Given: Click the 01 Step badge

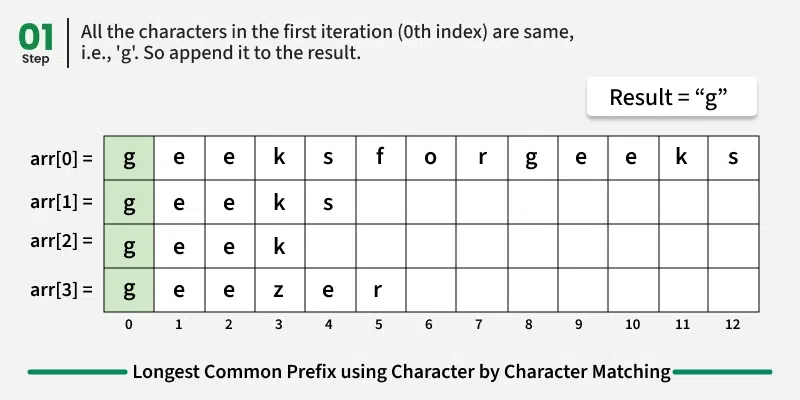Looking at the screenshot, I should point(35,43).
